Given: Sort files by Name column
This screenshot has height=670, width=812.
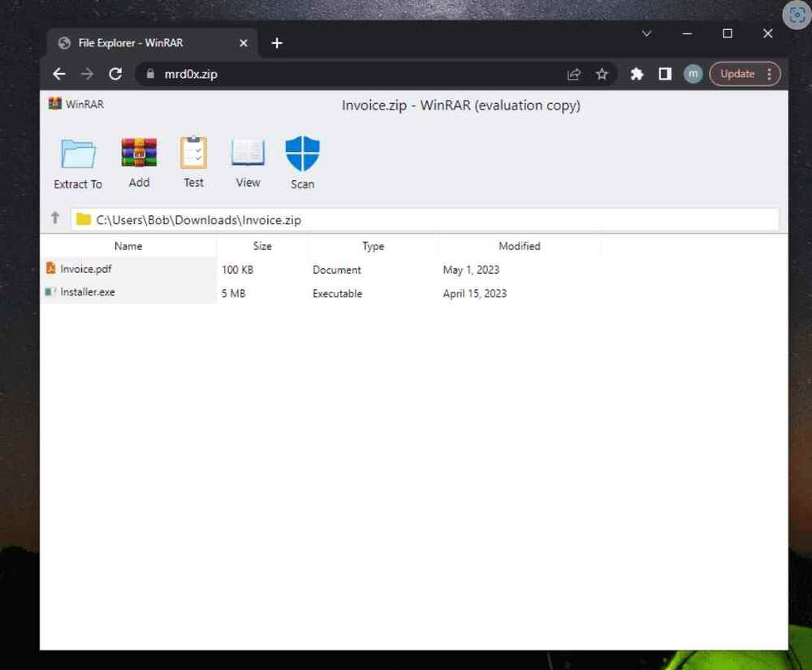Looking at the screenshot, I should click(x=128, y=246).
